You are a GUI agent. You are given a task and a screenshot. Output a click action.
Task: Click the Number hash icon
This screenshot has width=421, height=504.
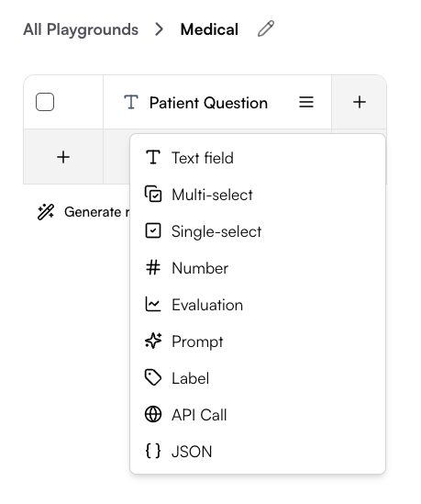153,267
